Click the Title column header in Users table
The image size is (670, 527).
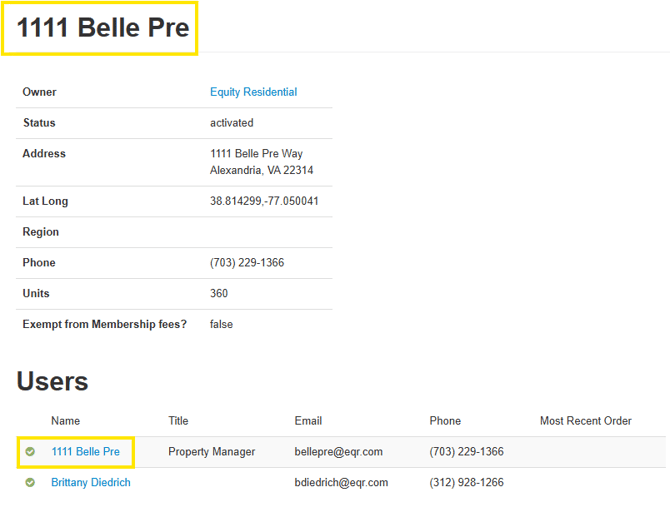click(178, 421)
